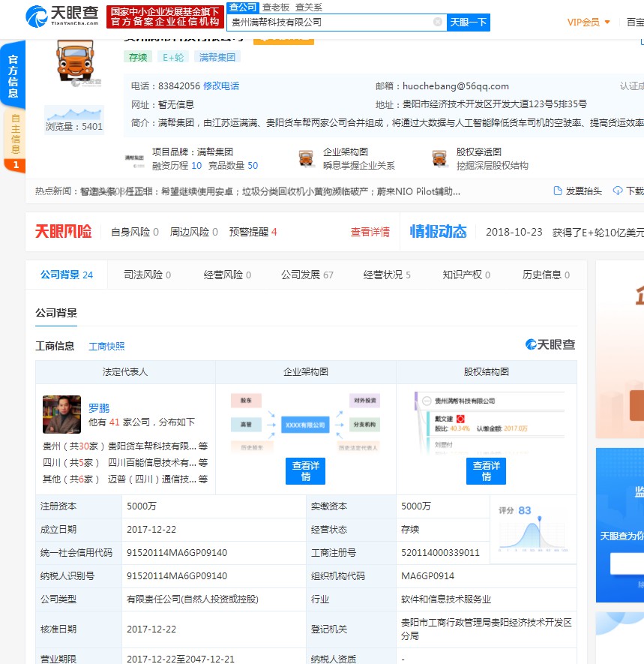Open 竞品数量 50 link
Viewport: 644px width, 664px height.
click(233, 166)
